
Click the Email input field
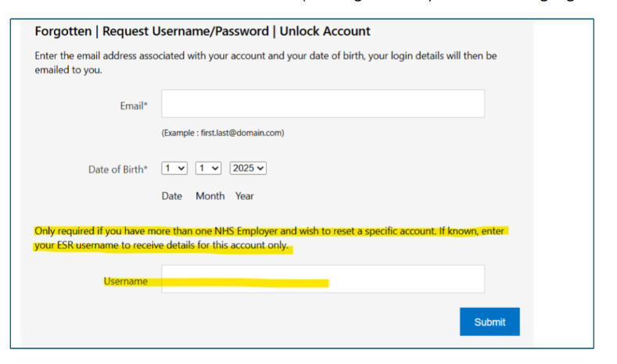322,104
